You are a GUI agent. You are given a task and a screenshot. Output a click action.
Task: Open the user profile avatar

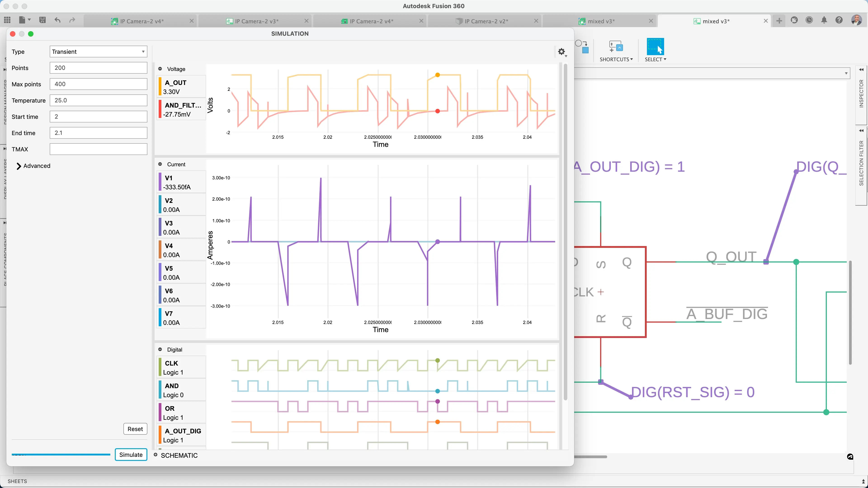coord(856,20)
